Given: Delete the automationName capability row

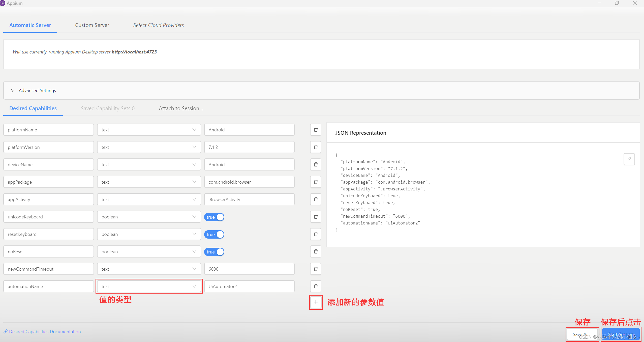Looking at the screenshot, I should [x=316, y=286].
